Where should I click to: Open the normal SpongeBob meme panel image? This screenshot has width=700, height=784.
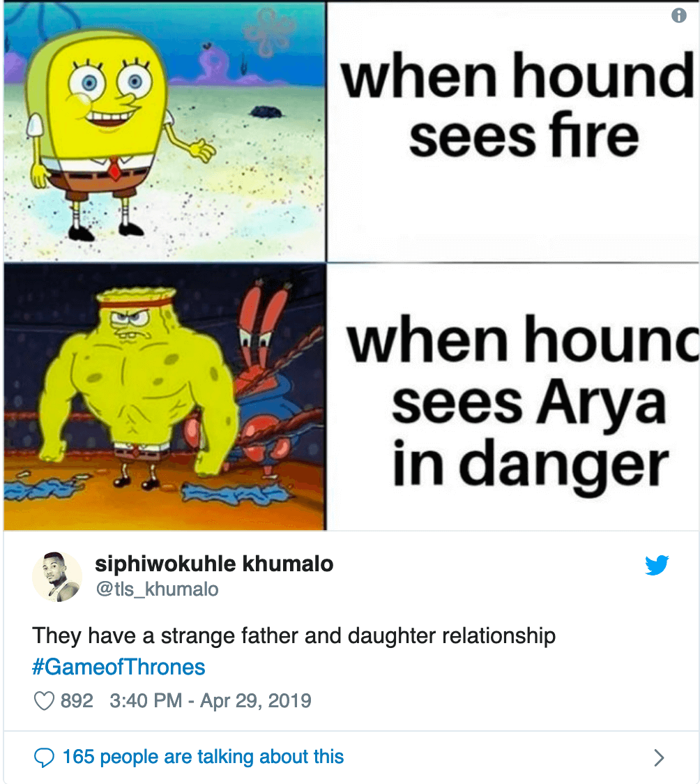(x=165, y=131)
